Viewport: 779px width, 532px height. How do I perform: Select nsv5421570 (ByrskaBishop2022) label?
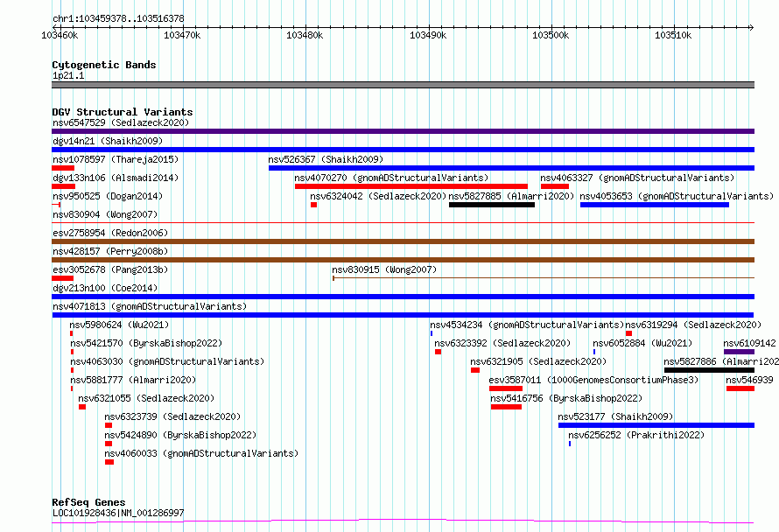(x=146, y=343)
